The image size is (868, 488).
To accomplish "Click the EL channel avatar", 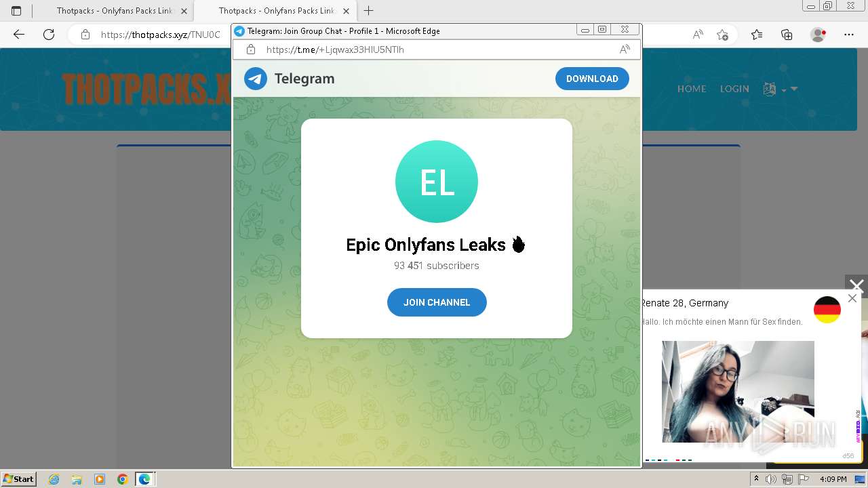I will coord(437,182).
